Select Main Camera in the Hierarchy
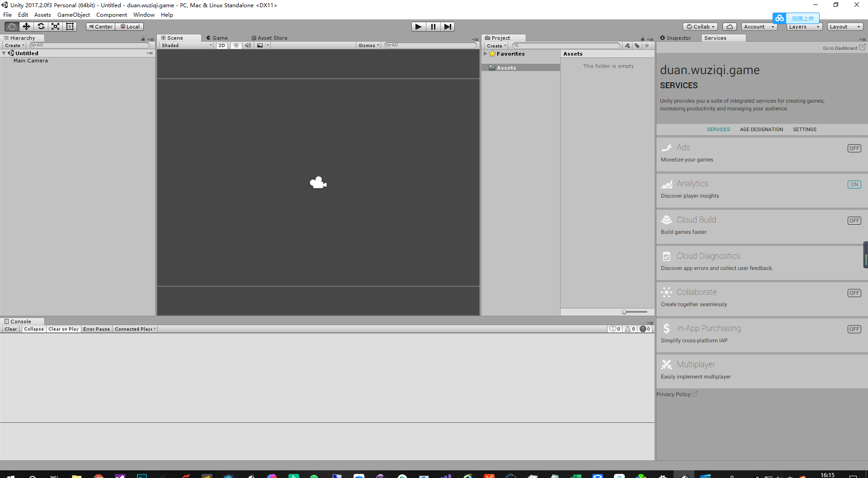868x478 pixels. (x=31, y=61)
